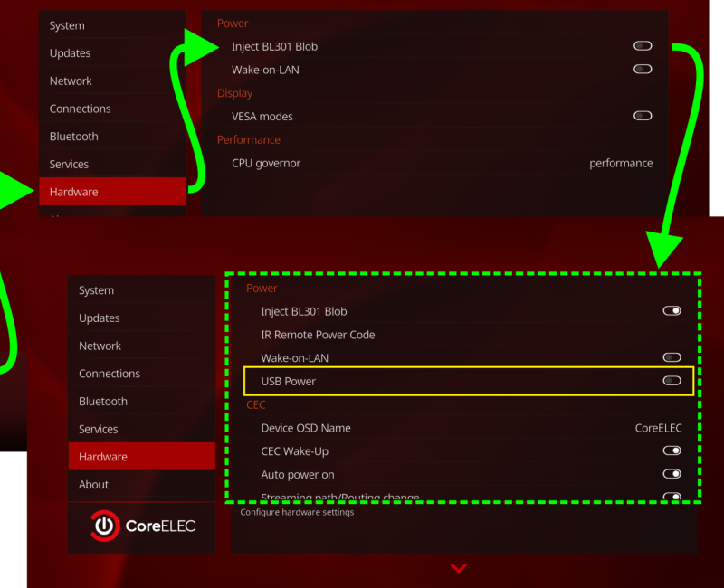Open Bluetooth in the upper settings menu
724x588 pixels.
(x=112, y=137)
